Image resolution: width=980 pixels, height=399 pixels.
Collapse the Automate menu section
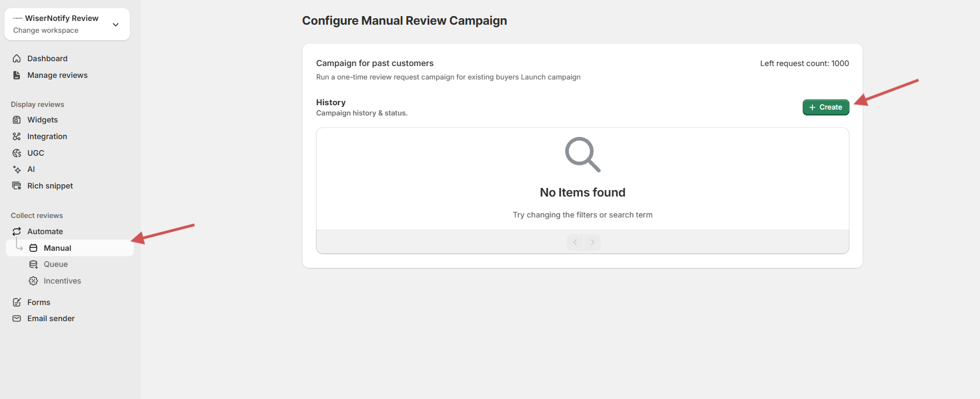(x=45, y=231)
